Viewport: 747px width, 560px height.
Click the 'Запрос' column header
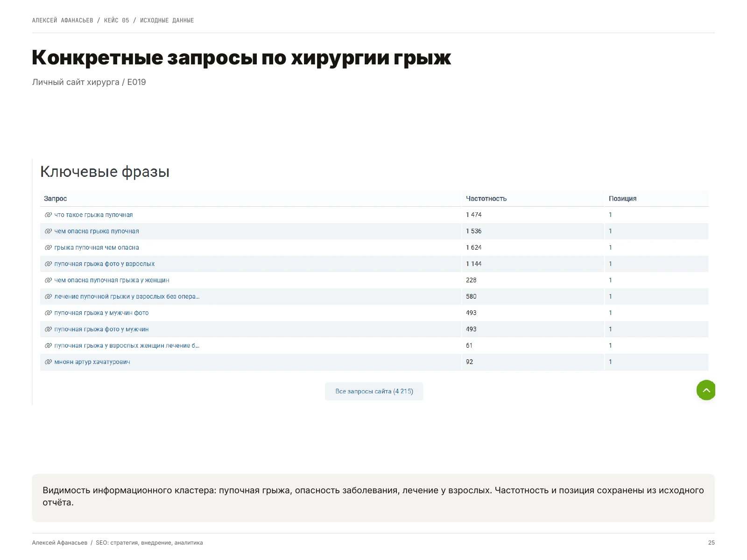click(x=55, y=198)
